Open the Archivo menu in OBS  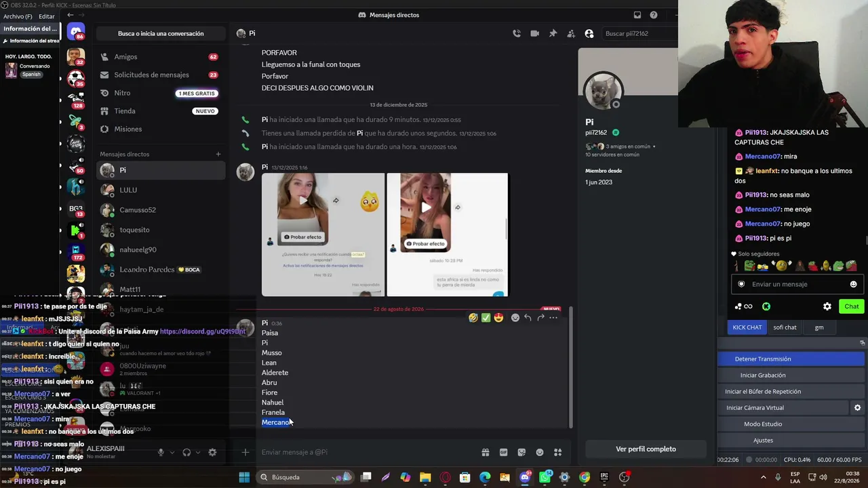coord(18,16)
